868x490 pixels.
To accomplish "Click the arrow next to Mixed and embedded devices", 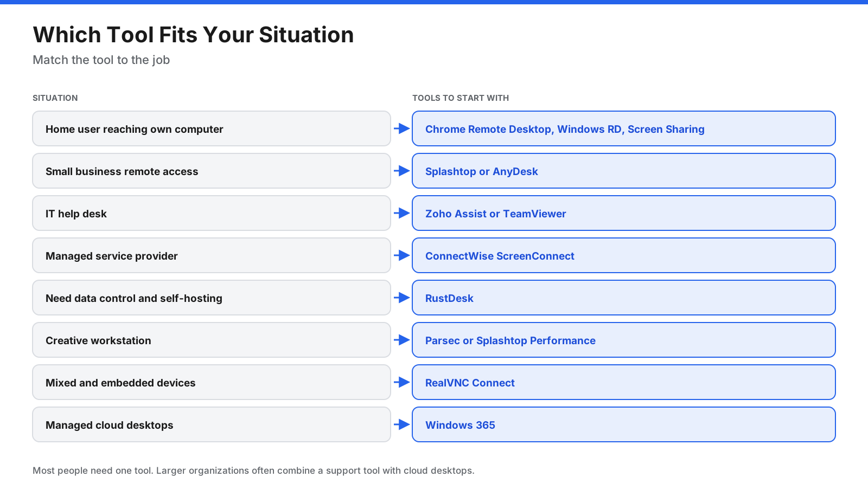I will 401,382.
